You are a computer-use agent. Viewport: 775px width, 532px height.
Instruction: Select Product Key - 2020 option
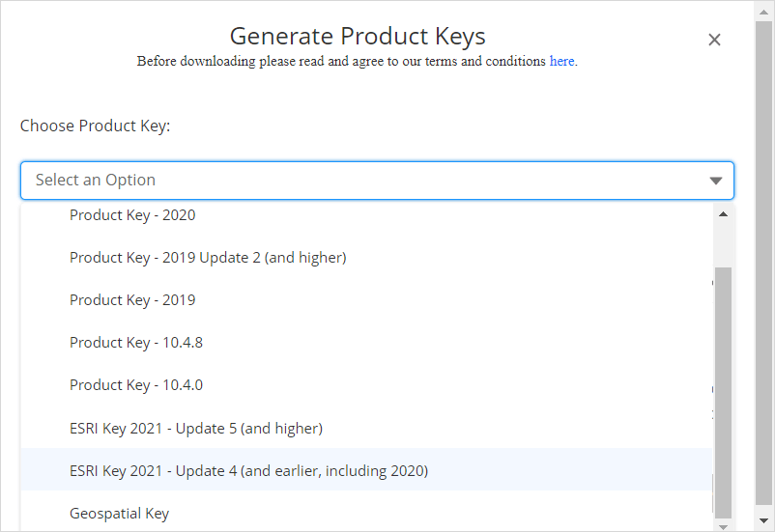132,215
